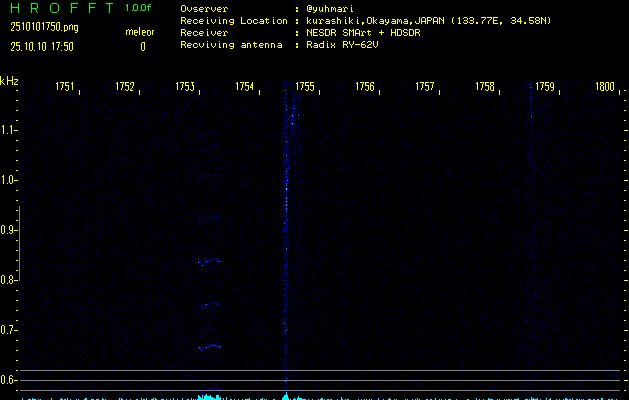Select the filename 2510101750.png
Image resolution: width=629 pixels, height=400 pixels.
[44, 27]
